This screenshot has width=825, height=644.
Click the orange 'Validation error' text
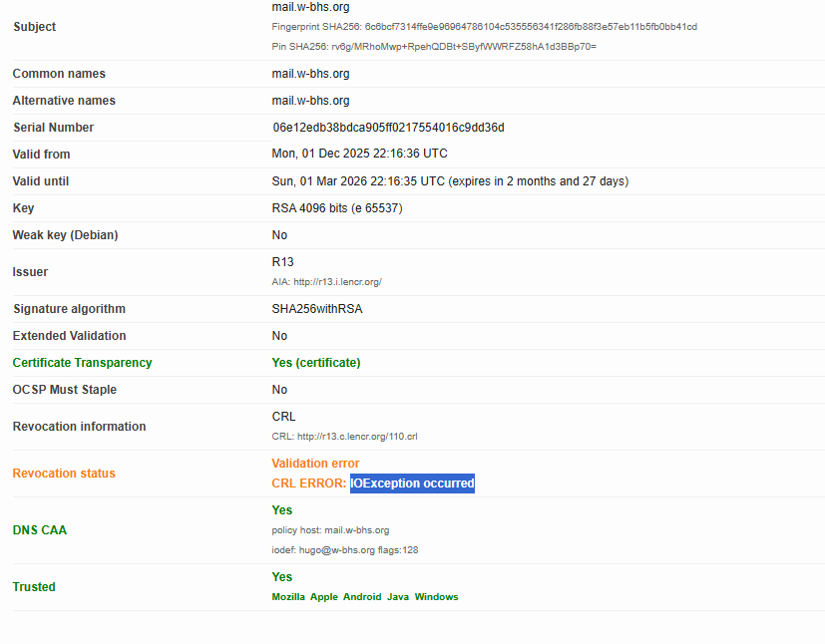[x=315, y=464]
